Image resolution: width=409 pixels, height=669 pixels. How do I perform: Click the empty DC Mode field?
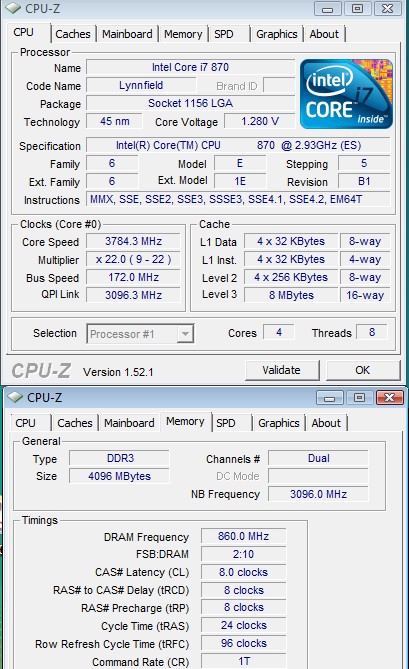pyautogui.click(x=319, y=476)
